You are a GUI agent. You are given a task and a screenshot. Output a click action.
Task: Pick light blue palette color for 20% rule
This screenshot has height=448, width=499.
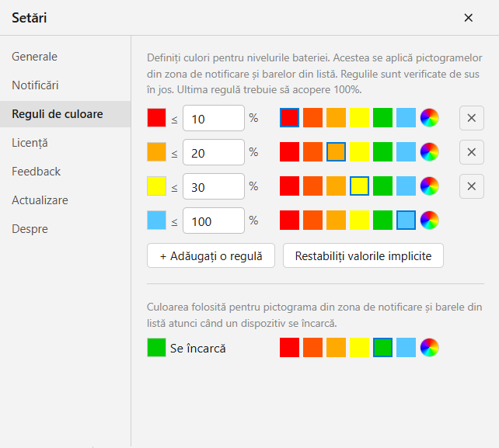[x=406, y=152]
